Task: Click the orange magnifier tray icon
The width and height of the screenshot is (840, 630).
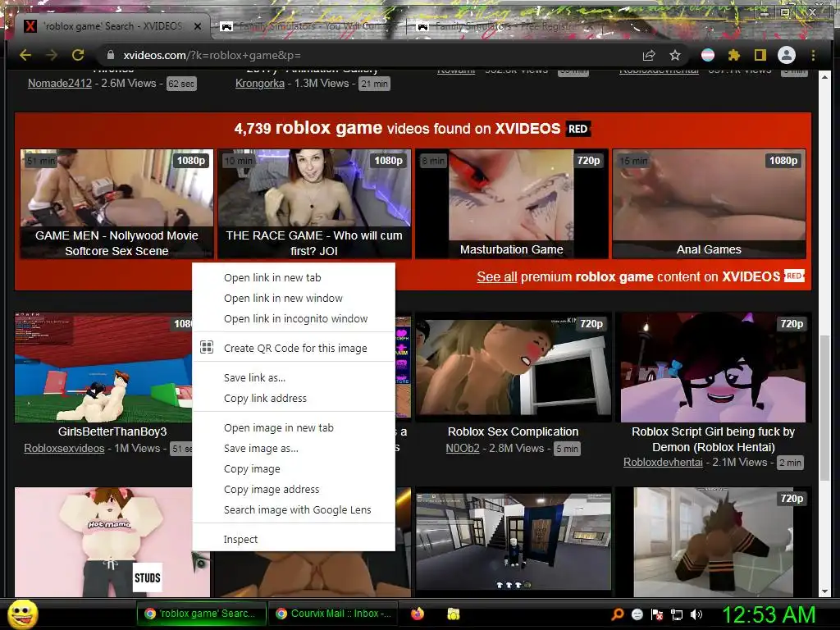Action: [x=618, y=614]
